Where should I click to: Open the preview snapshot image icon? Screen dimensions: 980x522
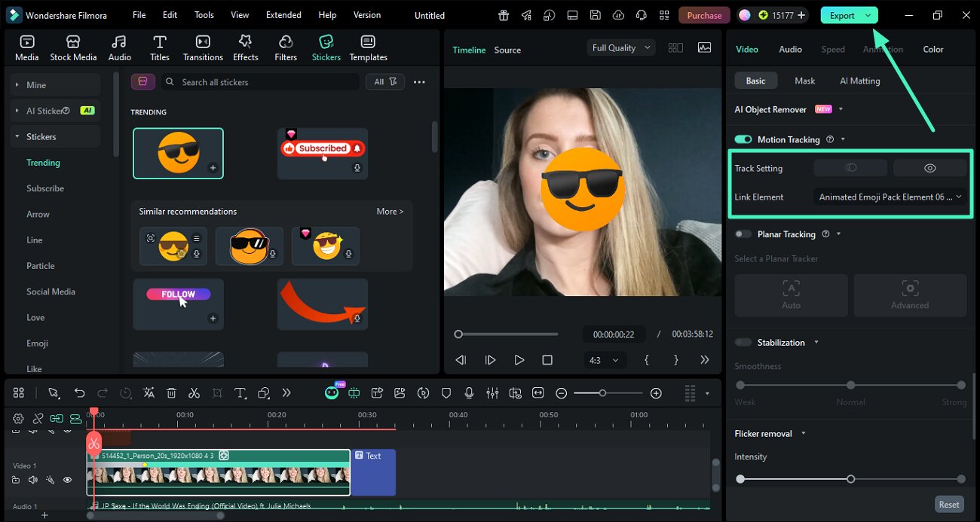pyautogui.click(x=704, y=47)
